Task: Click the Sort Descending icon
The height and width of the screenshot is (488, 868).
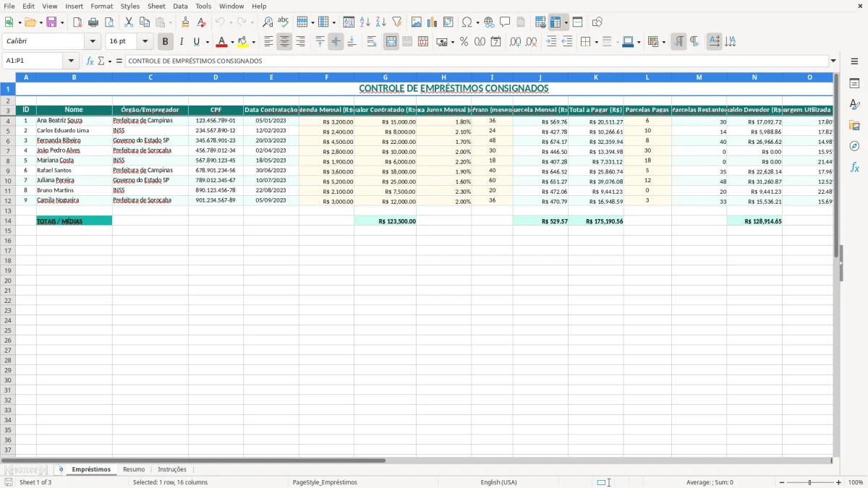Action: pyautogui.click(x=380, y=22)
